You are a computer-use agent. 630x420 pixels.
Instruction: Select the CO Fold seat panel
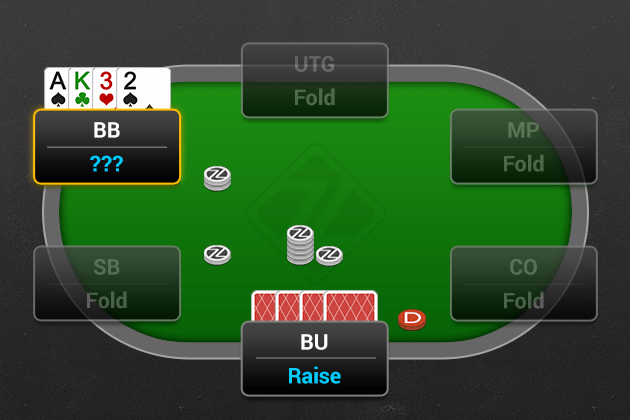point(524,283)
